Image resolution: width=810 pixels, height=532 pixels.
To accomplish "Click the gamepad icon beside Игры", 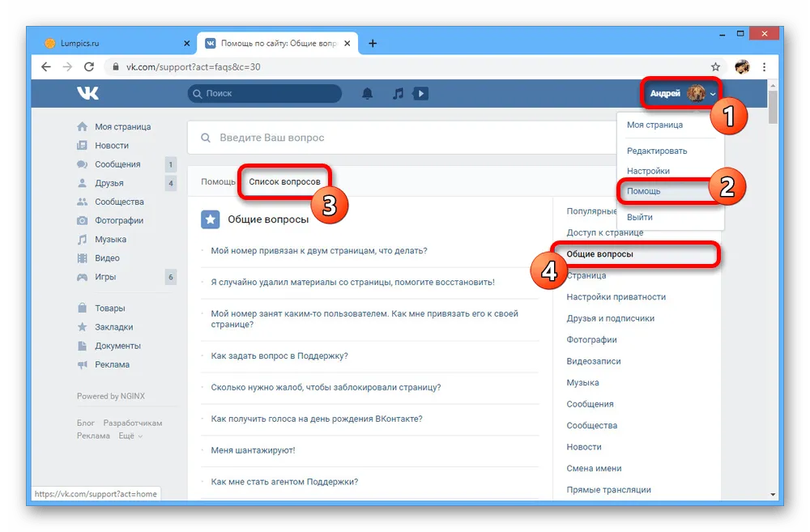I will [82, 277].
